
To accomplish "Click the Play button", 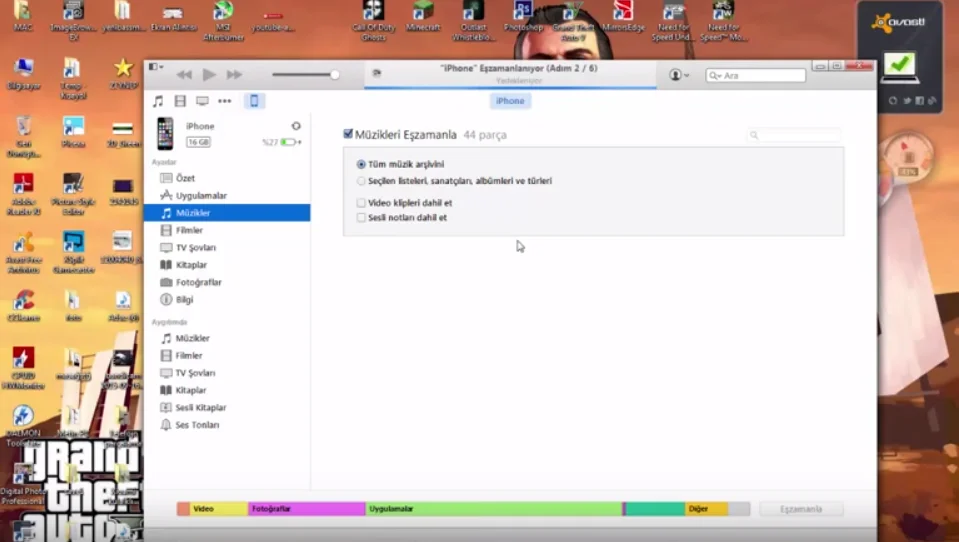I will click(x=209, y=75).
